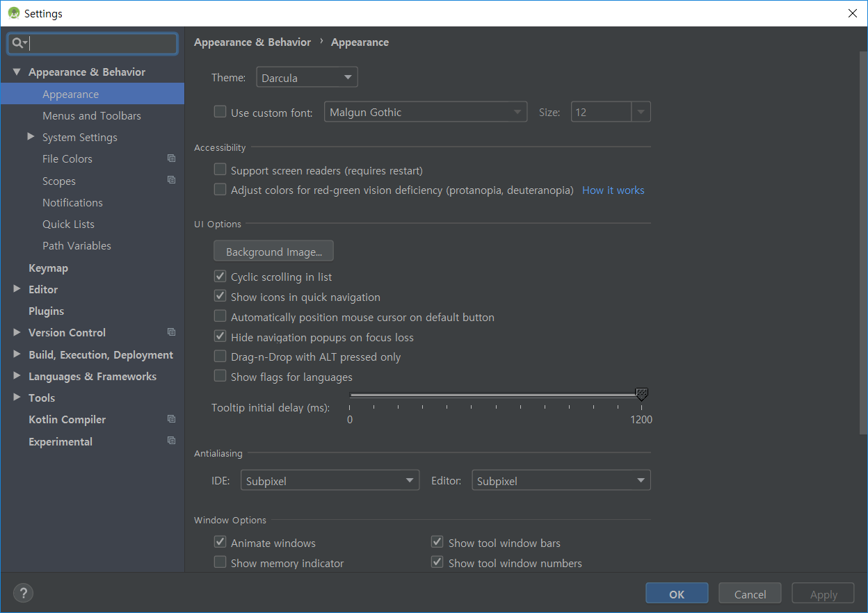Click the project-level icon beside Version Control
The image size is (868, 613).
[171, 332]
